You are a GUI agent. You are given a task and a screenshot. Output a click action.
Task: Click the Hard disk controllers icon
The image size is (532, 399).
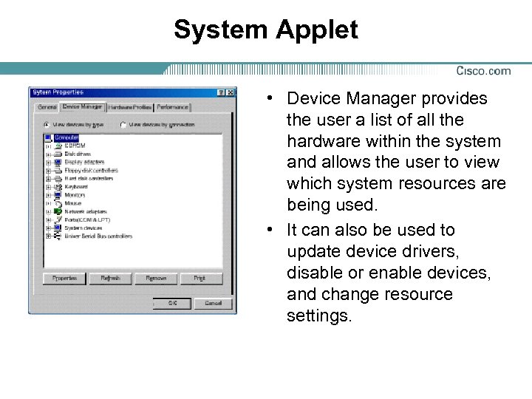(58, 179)
